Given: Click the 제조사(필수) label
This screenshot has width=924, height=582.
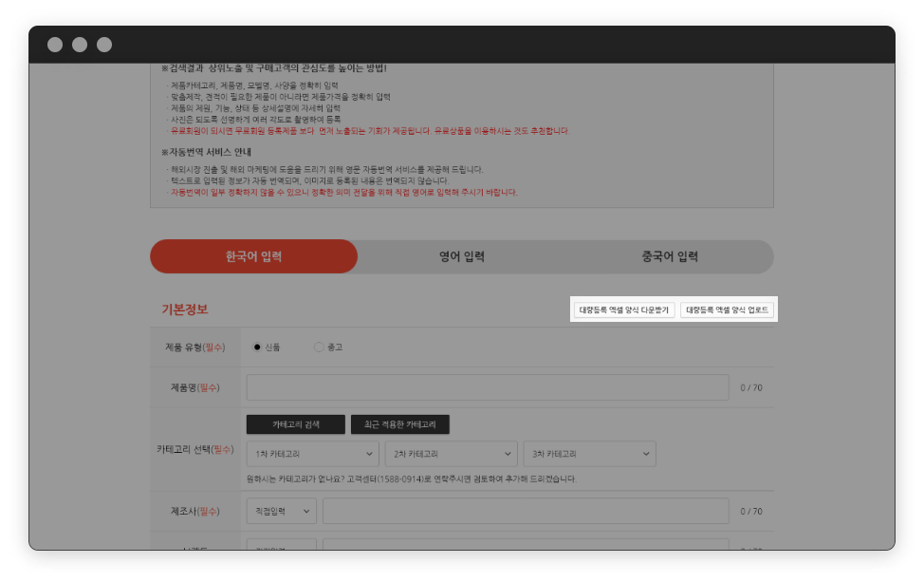Looking at the screenshot, I should click(x=195, y=511).
